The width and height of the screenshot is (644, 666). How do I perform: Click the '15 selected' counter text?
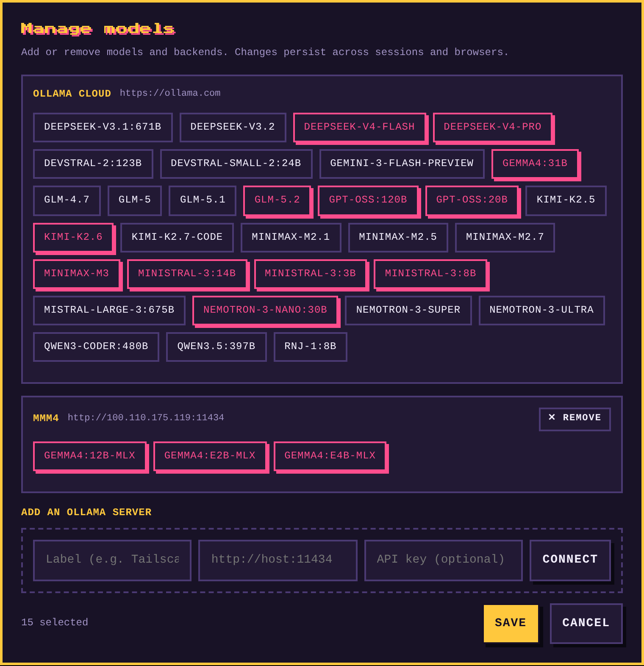55,622
